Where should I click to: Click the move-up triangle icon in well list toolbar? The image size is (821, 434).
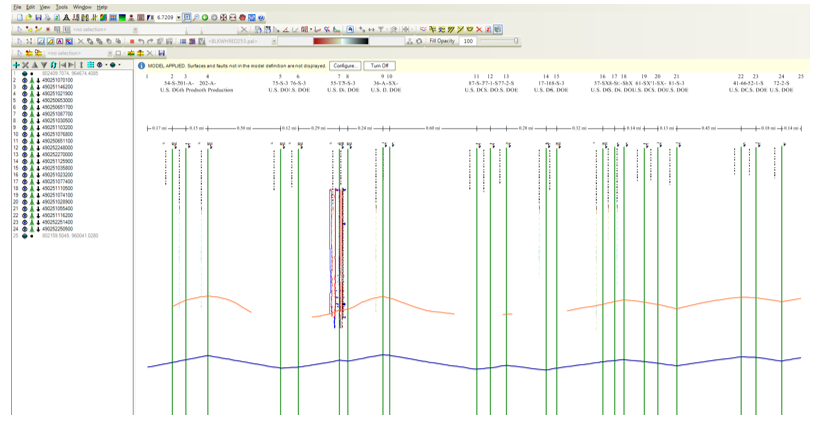point(35,65)
